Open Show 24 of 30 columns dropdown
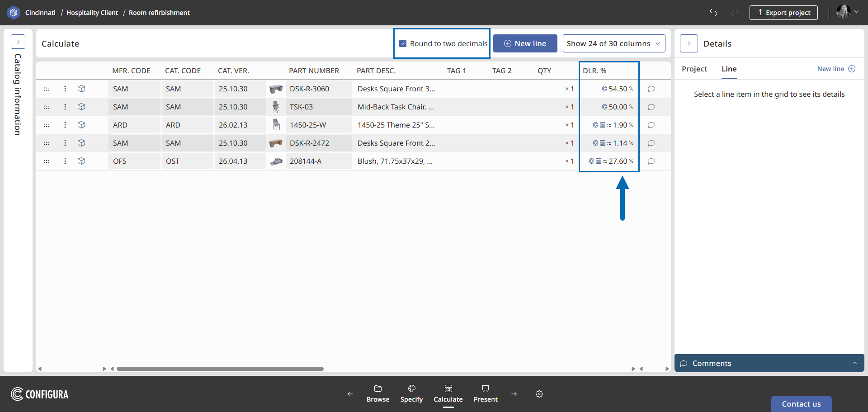 614,43
